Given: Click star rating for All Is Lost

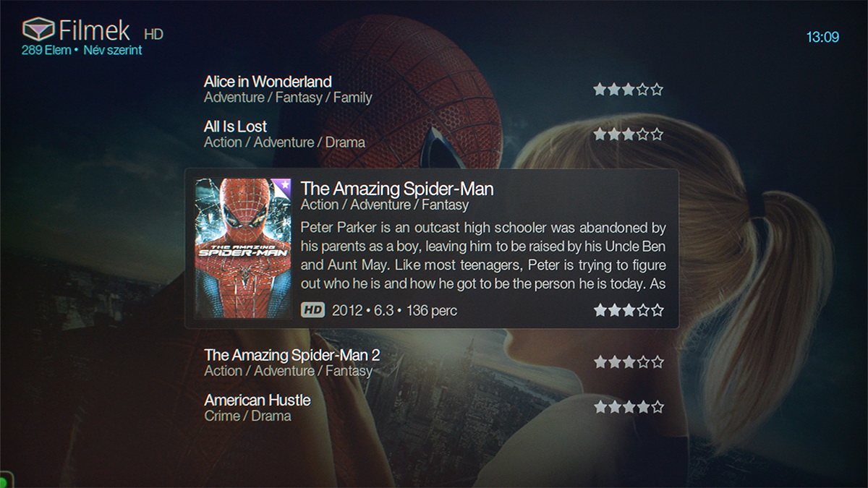Looking at the screenshot, I should [629, 134].
